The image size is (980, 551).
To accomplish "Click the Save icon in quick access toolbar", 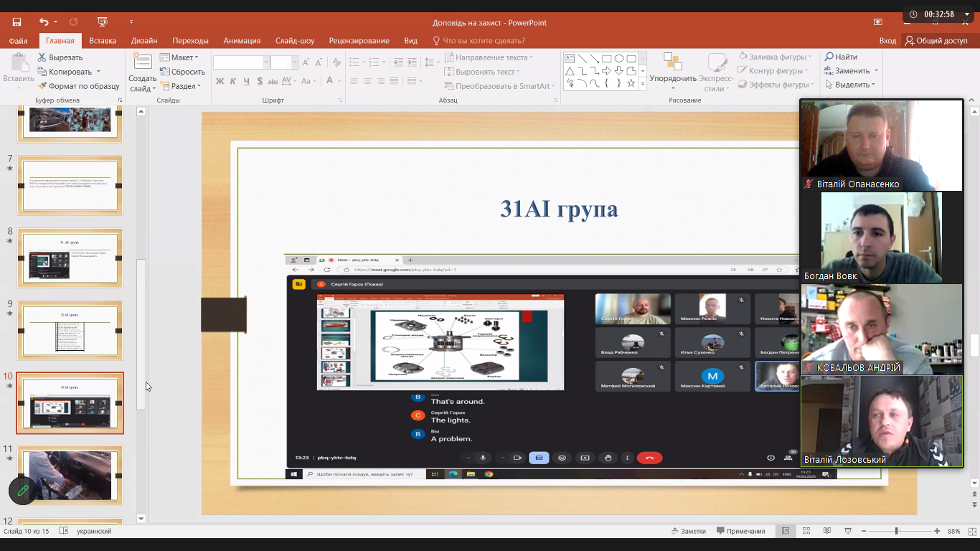I will coord(17,22).
